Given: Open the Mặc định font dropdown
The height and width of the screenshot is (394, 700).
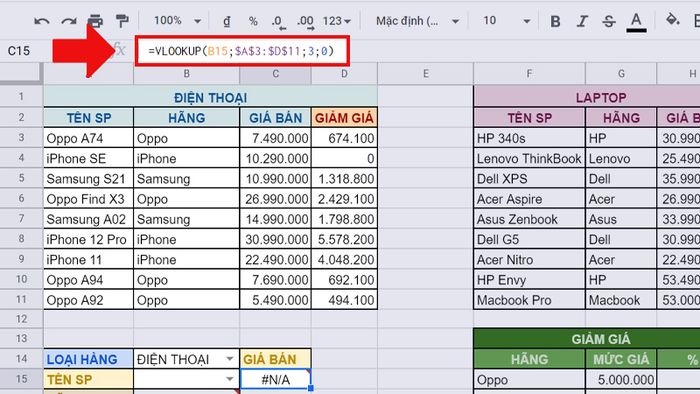Looking at the screenshot, I should (417, 21).
